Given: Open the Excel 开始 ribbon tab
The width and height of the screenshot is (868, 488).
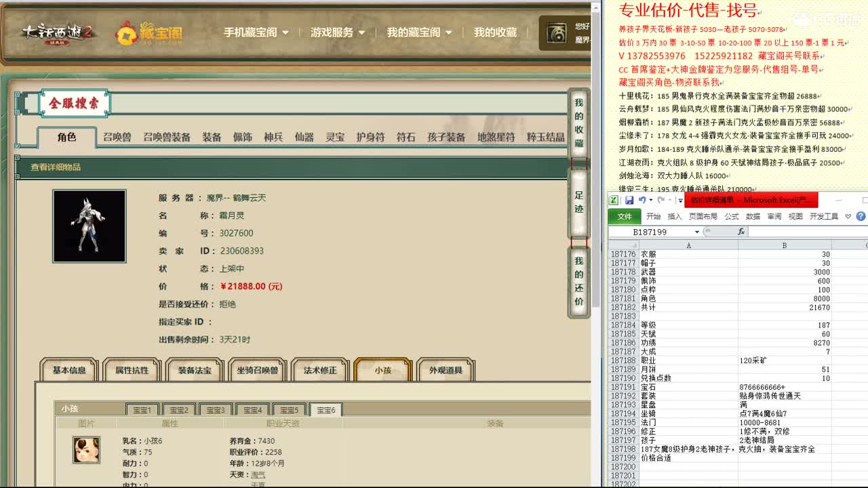Looking at the screenshot, I should click(653, 216).
